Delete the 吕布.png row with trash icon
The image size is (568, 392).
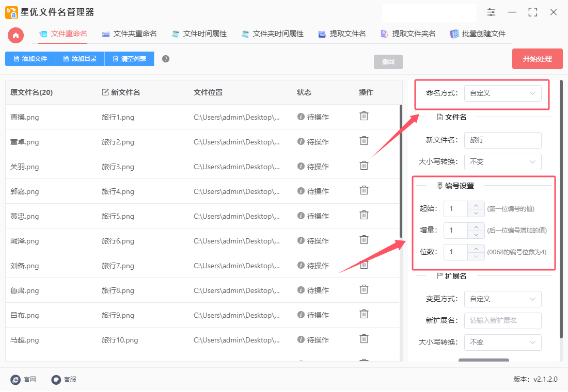pos(364,314)
